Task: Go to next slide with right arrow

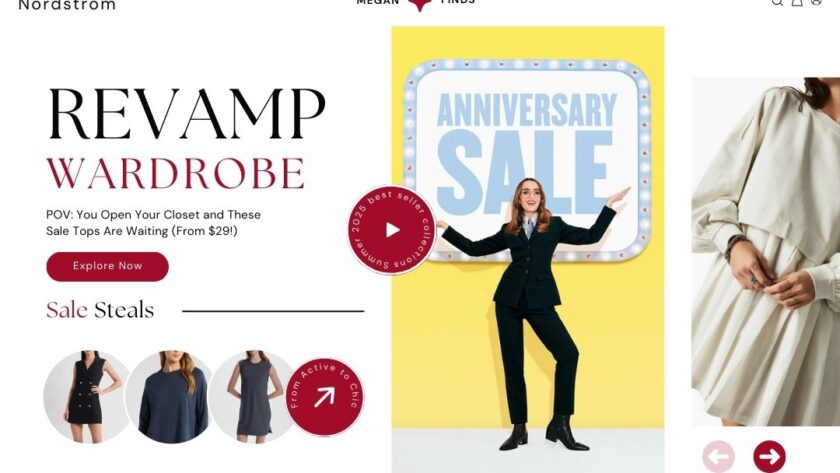Action: [x=769, y=456]
